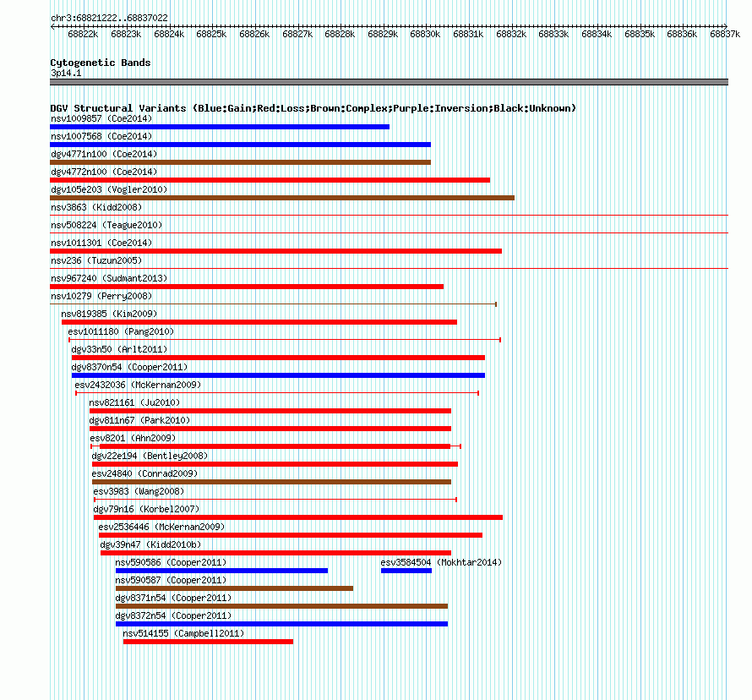752x700 pixels.
Task: Click the red dgv79n16 loss bar
Action: pyautogui.click(x=297, y=517)
